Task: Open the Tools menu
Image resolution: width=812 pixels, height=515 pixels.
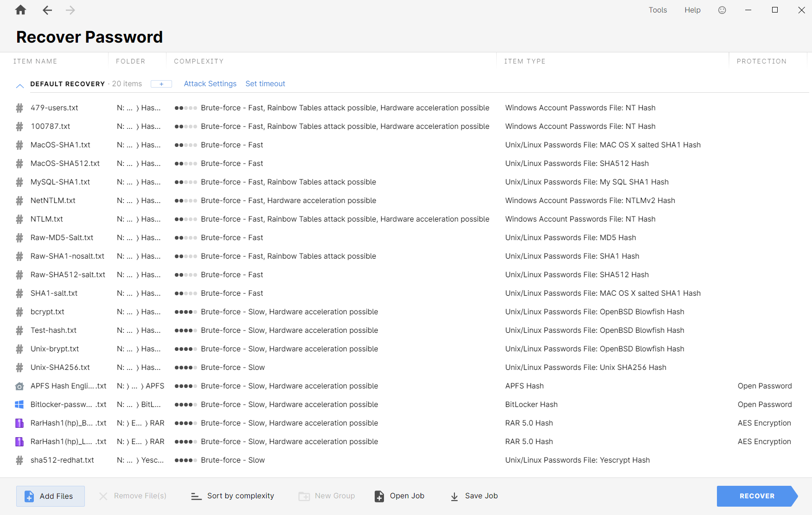Action: (658, 10)
